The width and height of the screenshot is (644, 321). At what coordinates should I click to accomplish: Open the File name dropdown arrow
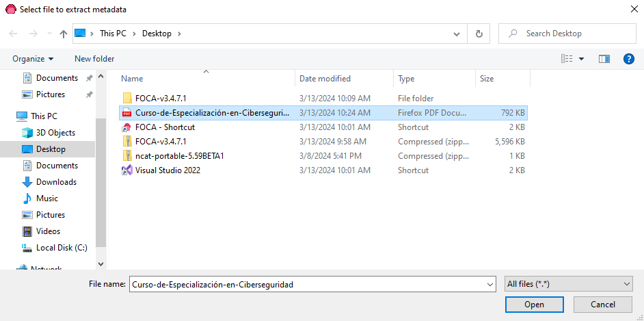coord(489,284)
